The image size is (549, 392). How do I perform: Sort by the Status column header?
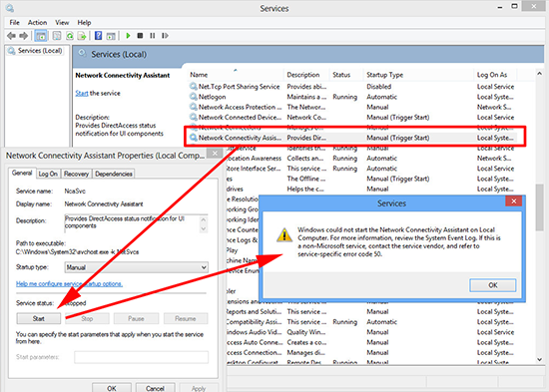[x=341, y=75]
